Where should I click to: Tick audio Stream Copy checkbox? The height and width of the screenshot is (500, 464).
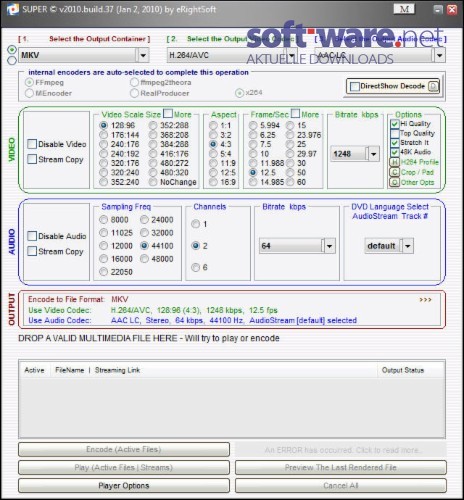32,251
